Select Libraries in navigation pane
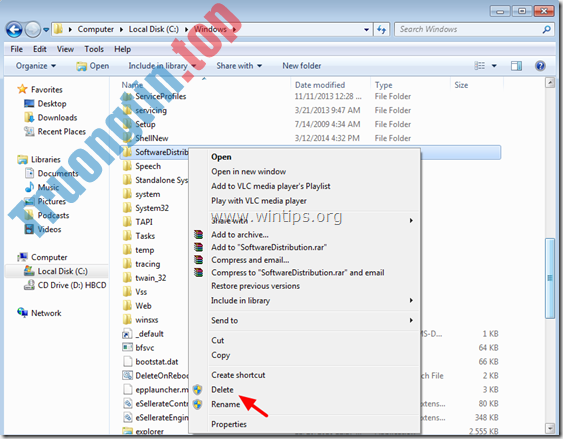The width and height of the screenshot is (563, 439). [x=39, y=159]
